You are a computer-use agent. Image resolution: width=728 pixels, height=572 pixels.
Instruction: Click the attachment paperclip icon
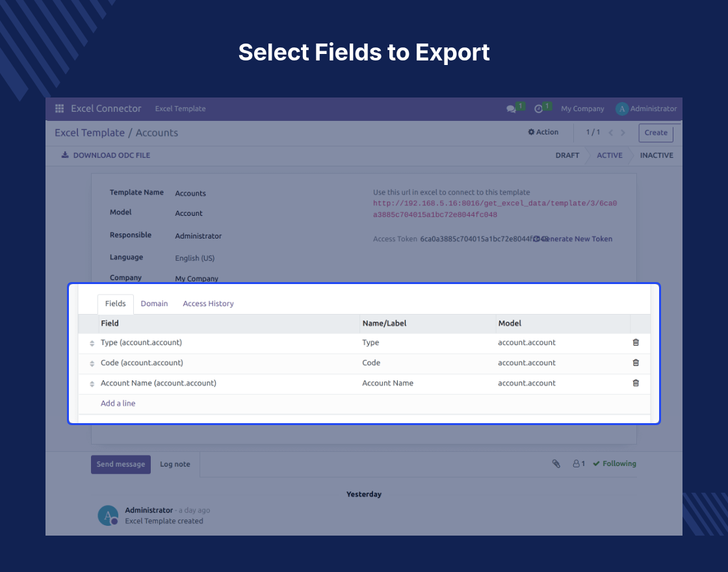[x=556, y=464]
